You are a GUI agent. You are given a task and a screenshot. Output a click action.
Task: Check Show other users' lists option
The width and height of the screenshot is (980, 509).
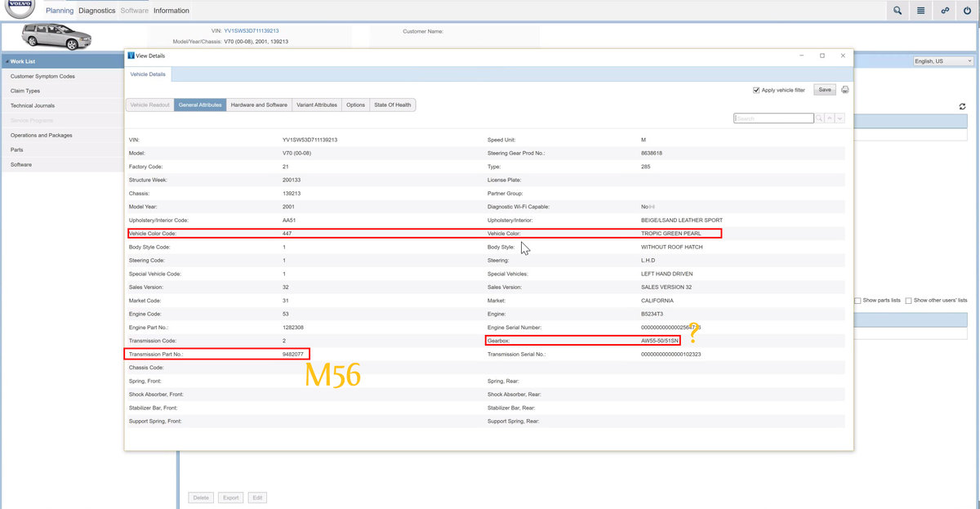pyautogui.click(x=908, y=301)
